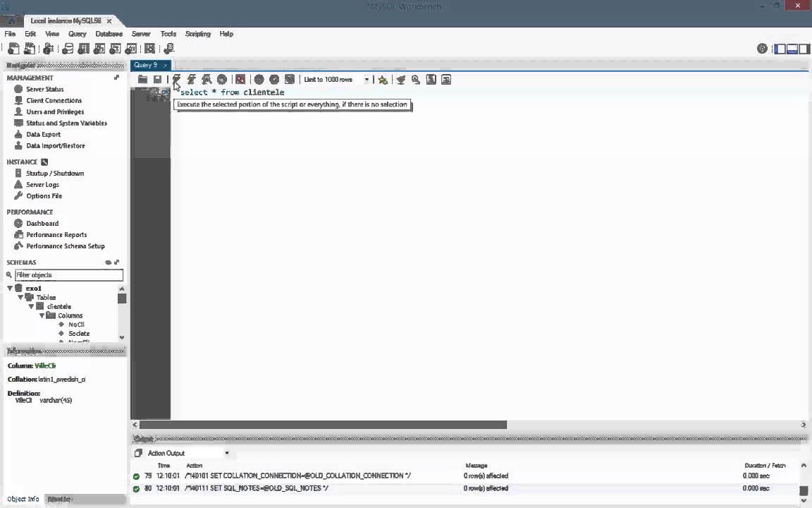Open the inspector icon for selected object
The height and width of the screenshot is (508, 812).
[x=48, y=49]
